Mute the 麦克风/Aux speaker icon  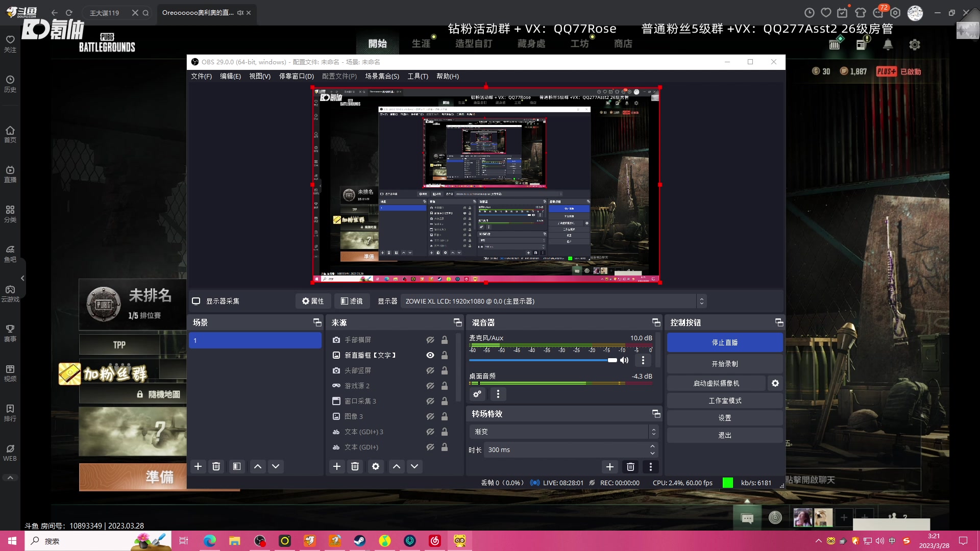tap(624, 360)
